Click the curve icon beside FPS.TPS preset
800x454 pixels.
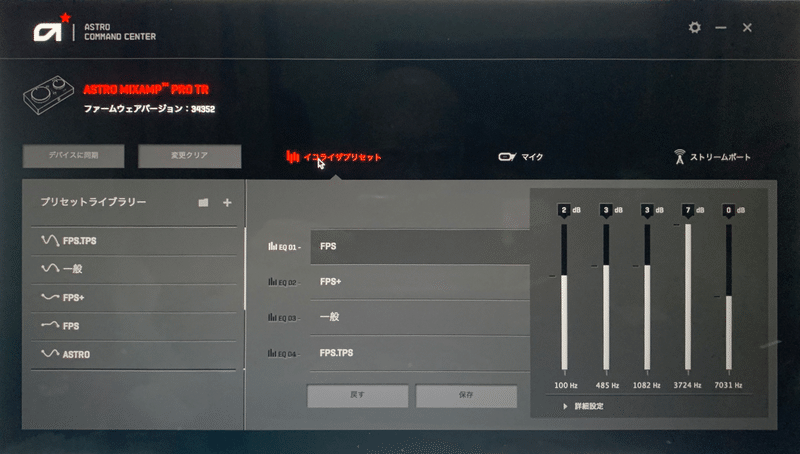[50, 240]
